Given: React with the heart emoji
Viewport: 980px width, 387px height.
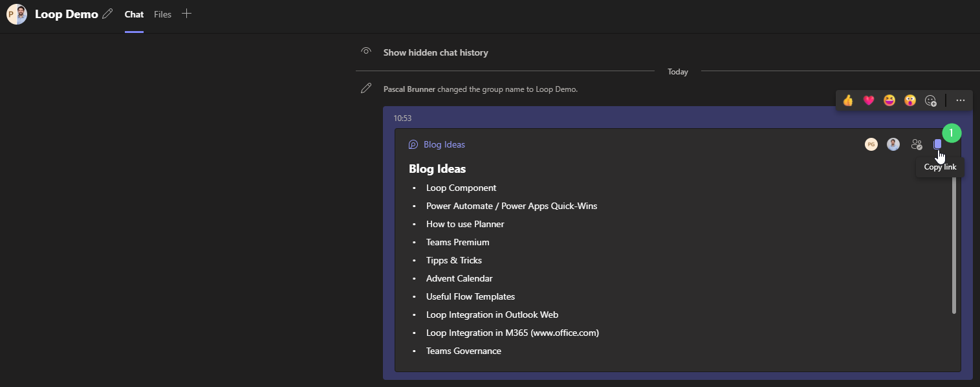Looking at the screenshot, I should (x=869, y=100).
